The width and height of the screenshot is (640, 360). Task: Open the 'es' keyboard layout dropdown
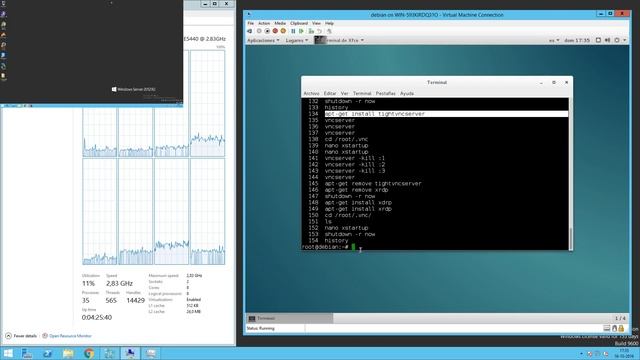[554, 40]
